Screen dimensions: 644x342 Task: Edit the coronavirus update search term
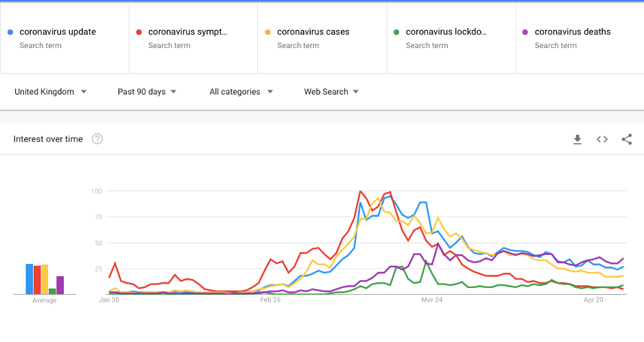tap(58, 32)
